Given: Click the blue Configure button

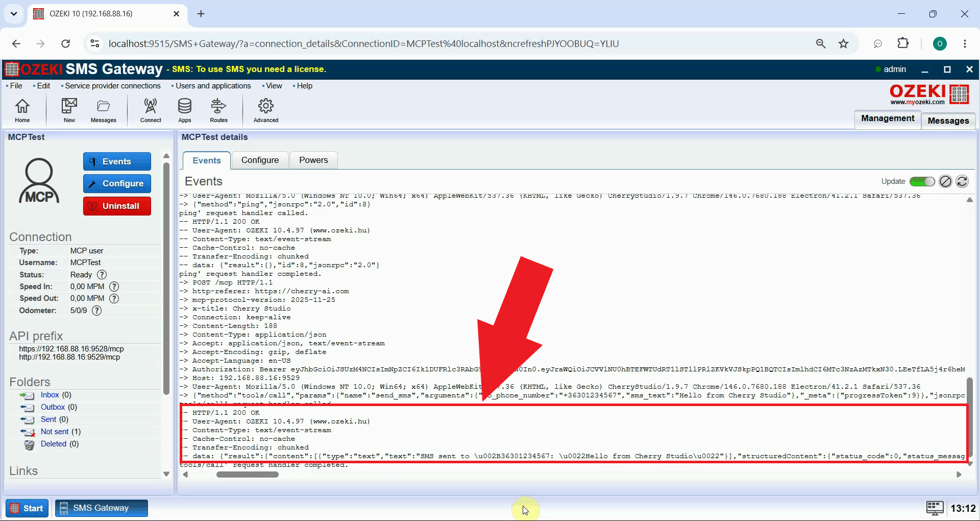Looking at the screenshot, I should (x=117, y=184).
